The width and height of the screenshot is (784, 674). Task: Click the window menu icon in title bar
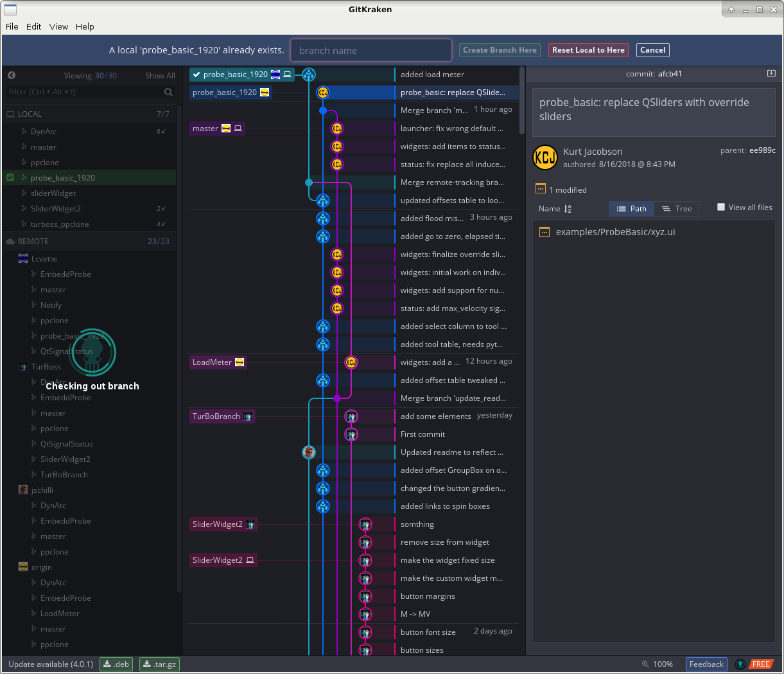pos(10,10)
